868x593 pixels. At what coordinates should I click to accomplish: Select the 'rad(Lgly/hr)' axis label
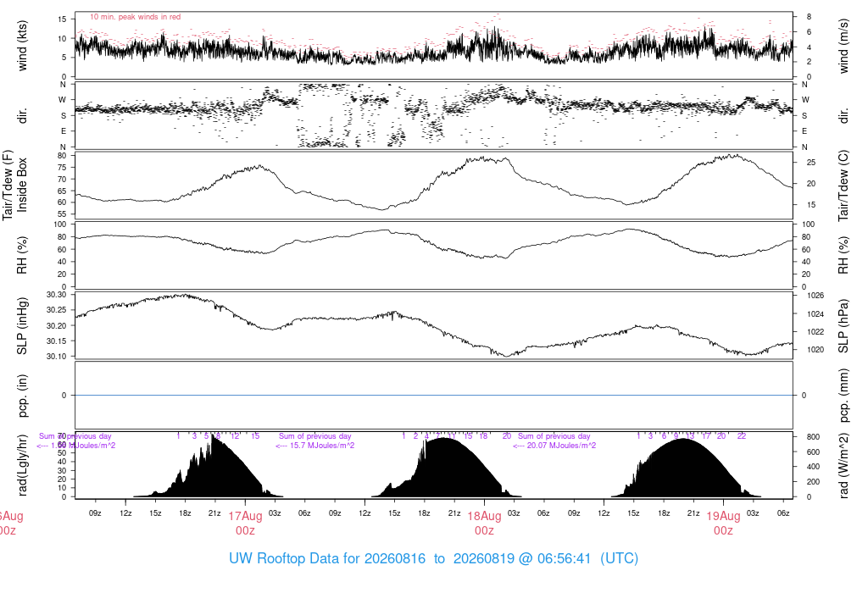pos(22,465)
